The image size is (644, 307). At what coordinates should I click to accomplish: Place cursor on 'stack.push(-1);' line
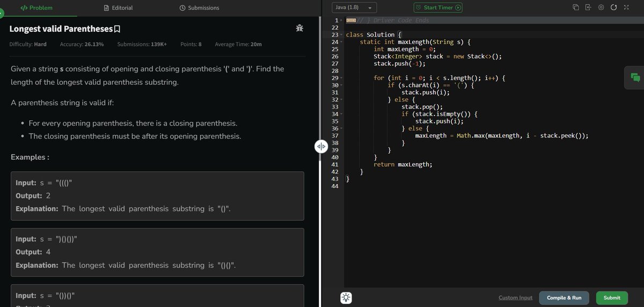[399, 64]
